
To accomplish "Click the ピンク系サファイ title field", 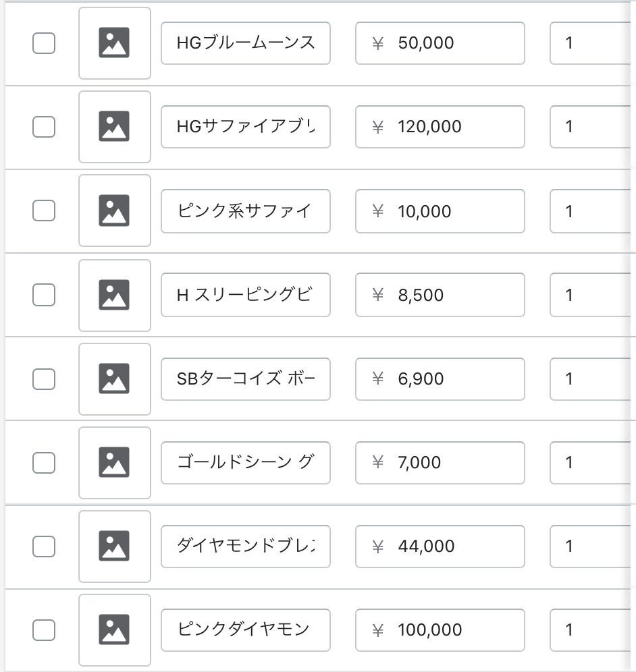I will (246, 211).
